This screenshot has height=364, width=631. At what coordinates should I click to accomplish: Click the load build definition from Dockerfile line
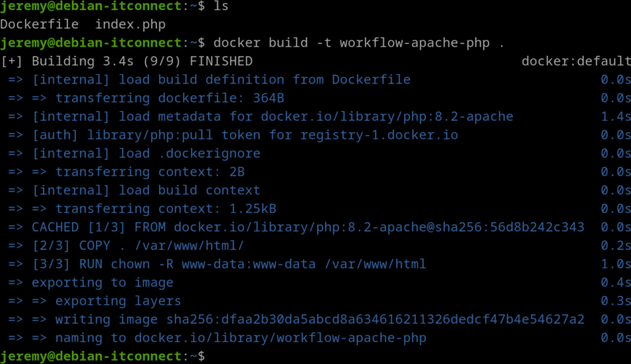pyautogui.click(x=221, y=80)
